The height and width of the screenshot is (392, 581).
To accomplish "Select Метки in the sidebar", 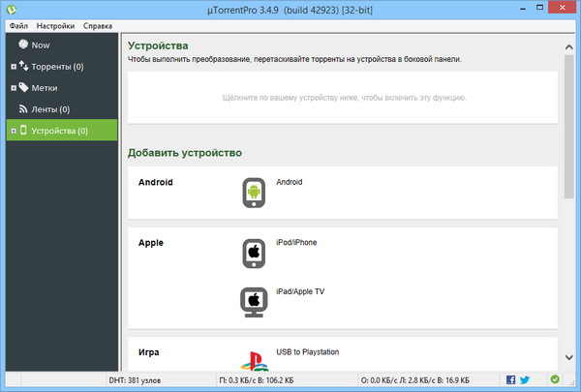I will (x=45, y=88).
